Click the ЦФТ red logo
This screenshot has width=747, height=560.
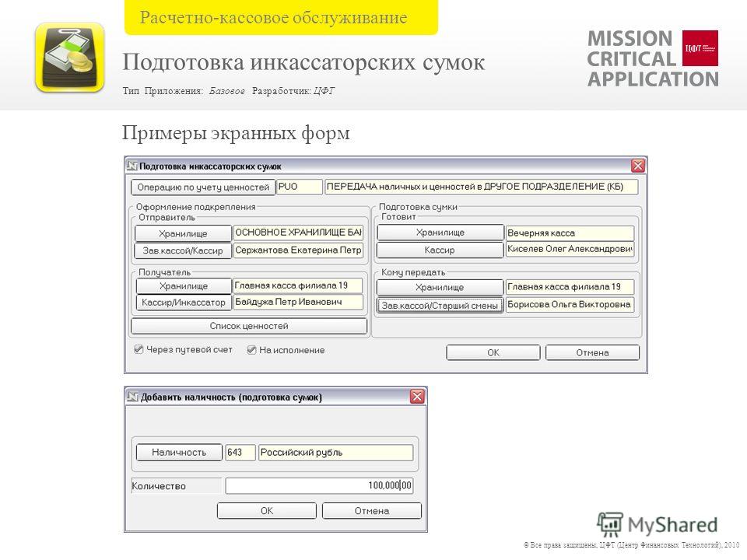coord(700,48)
